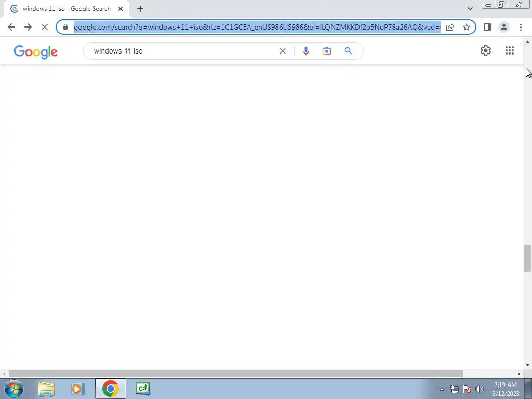View site information lock icon
This screenshot has width=532, height=399.
coord(65,27)
